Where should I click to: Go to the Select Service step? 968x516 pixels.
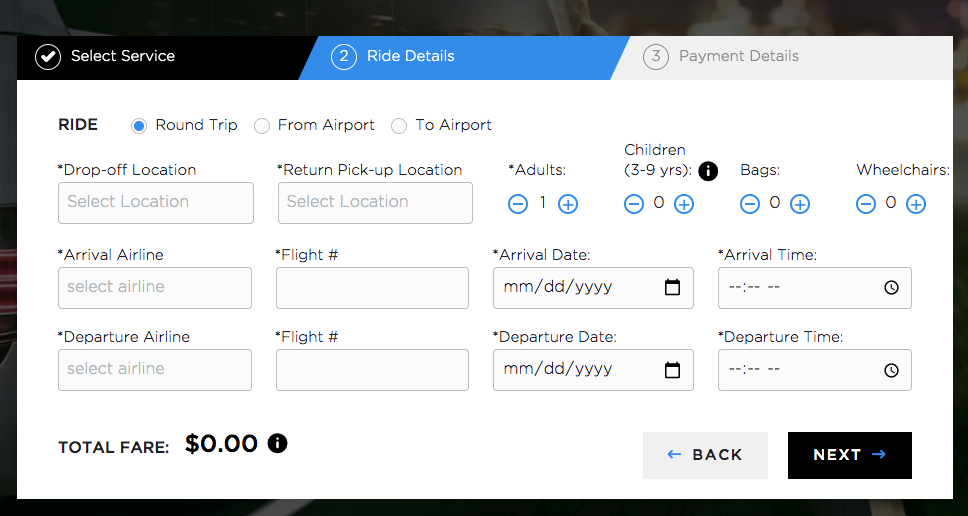pos(122,57)
